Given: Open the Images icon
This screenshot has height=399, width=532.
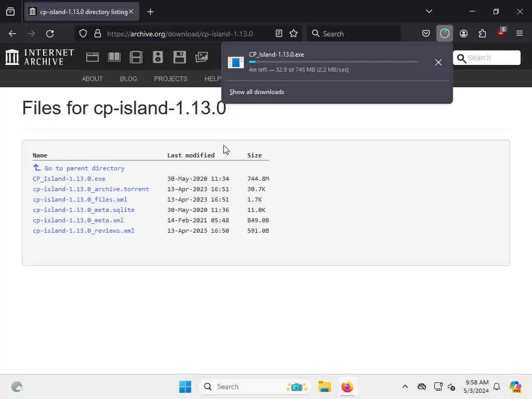Looking at the screenshot, I should point(202,57).
